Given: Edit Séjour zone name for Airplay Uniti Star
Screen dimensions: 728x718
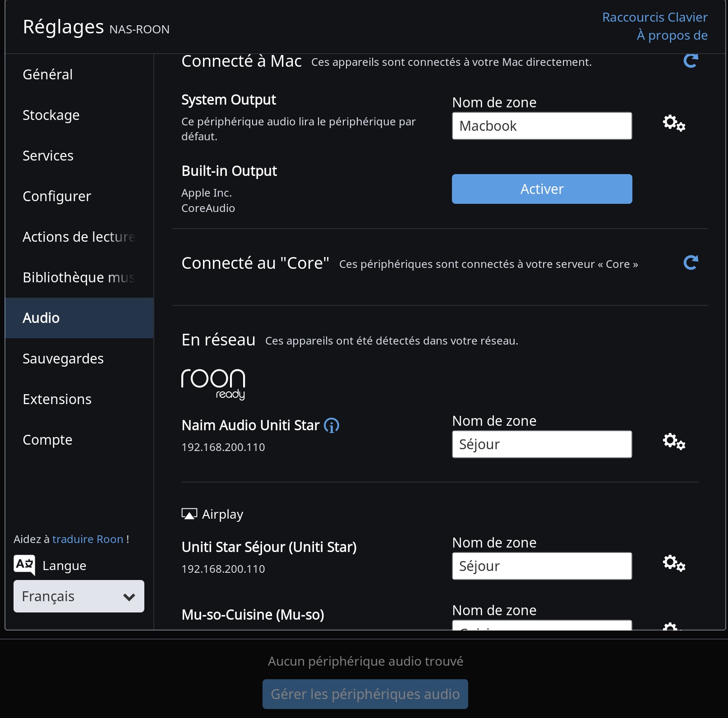Looking at the screenshot, I should coord(542,566).
